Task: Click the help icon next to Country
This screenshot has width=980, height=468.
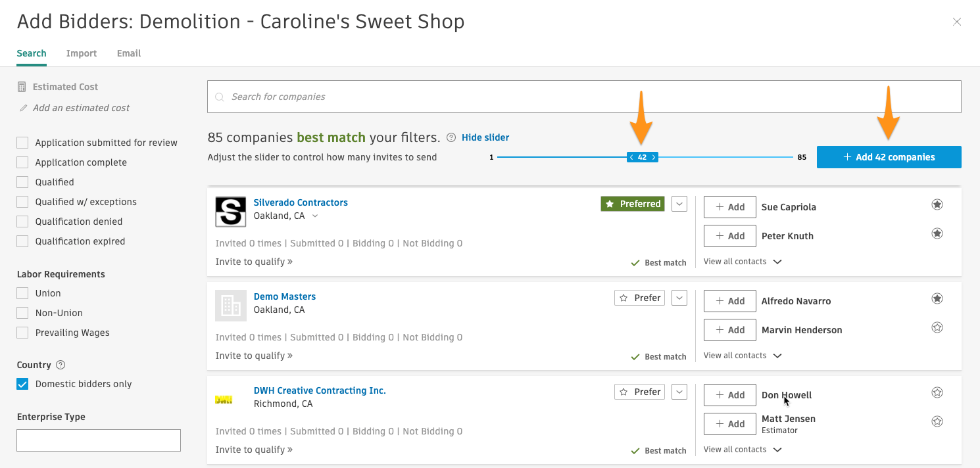Action: click(x=61, y=365)
